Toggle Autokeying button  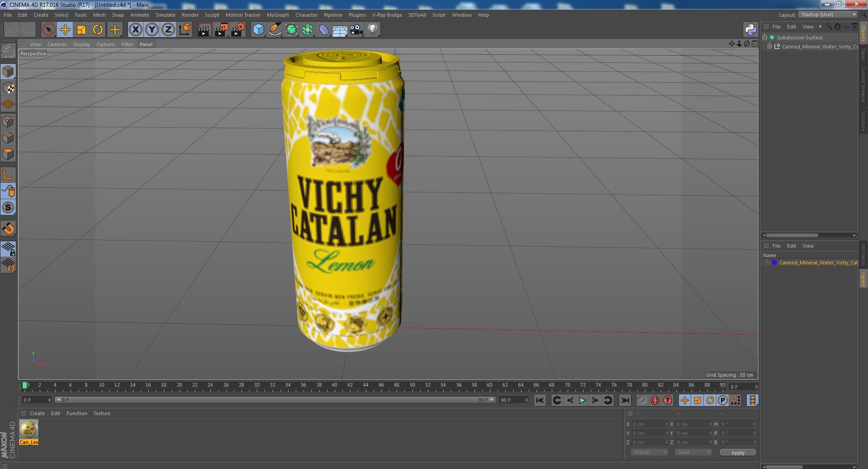[655, 400]
